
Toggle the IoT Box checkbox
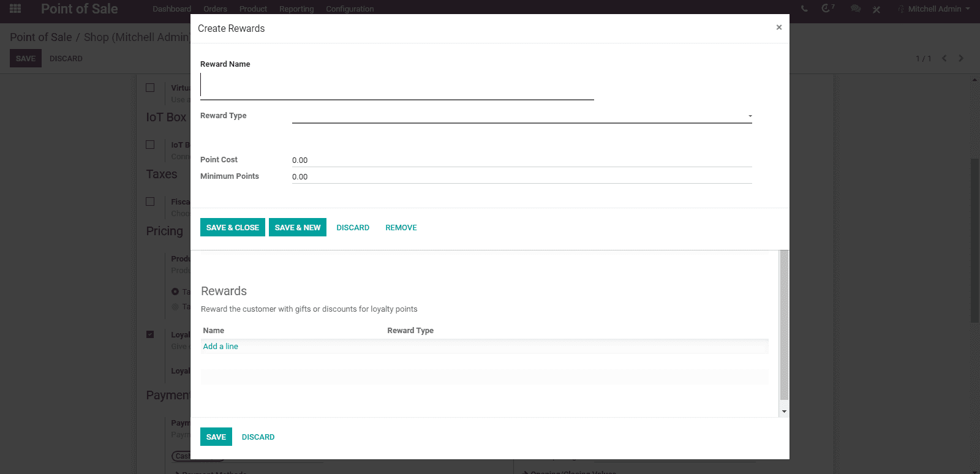[x=150, y=145]
